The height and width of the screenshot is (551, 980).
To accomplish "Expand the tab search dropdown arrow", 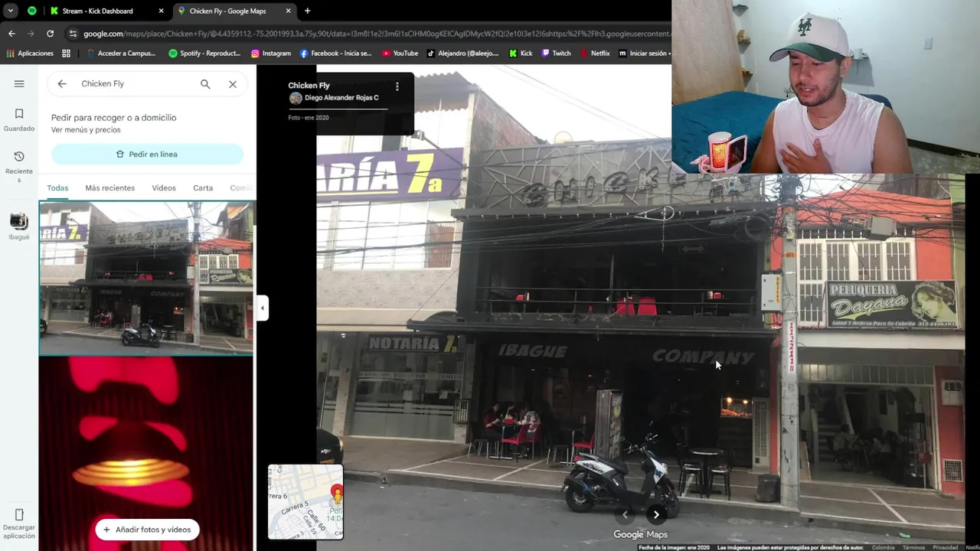I will click(11, 11).
